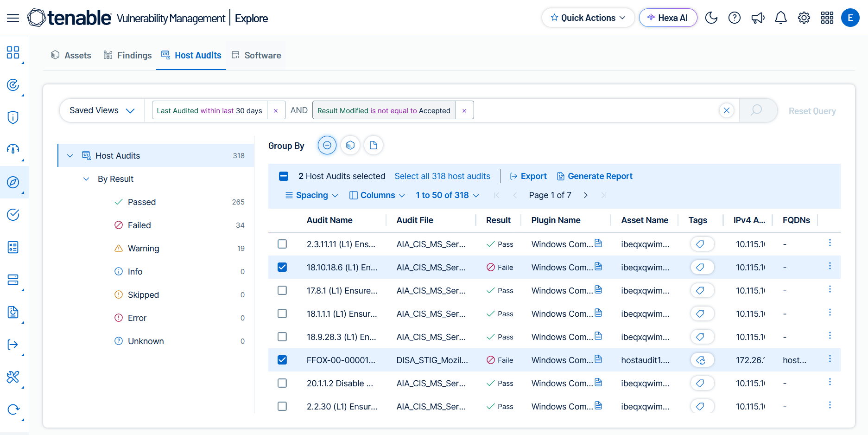The width and height of the screenshot is (868, 435).
Task: Toggle dark mode with the moon icon
Action: [x=711, y=18]
